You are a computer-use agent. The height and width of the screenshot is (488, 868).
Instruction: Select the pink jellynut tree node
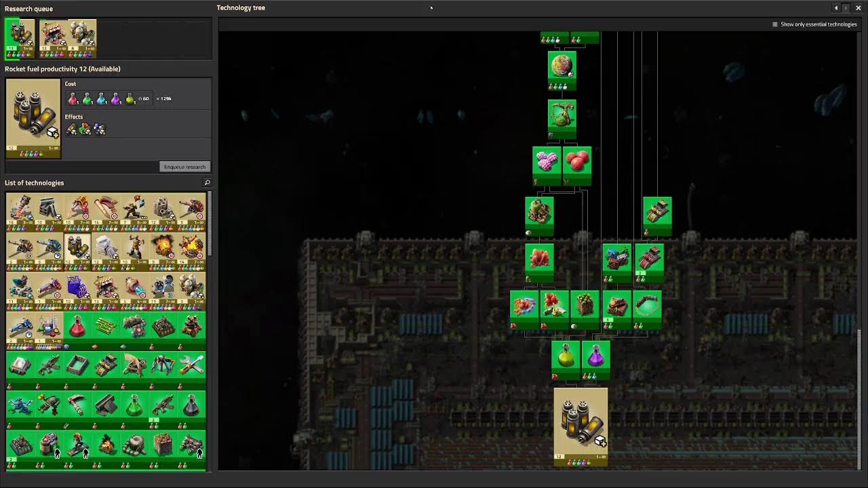(547, 166)
